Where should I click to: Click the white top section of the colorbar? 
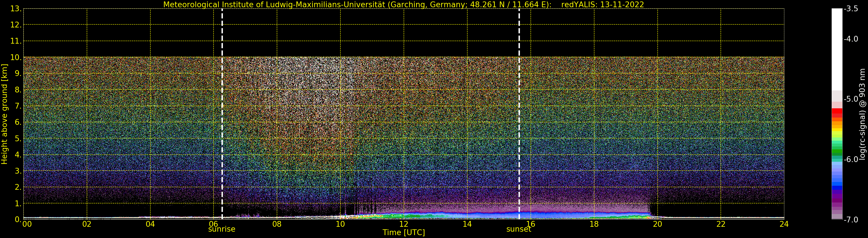[837, 49]
